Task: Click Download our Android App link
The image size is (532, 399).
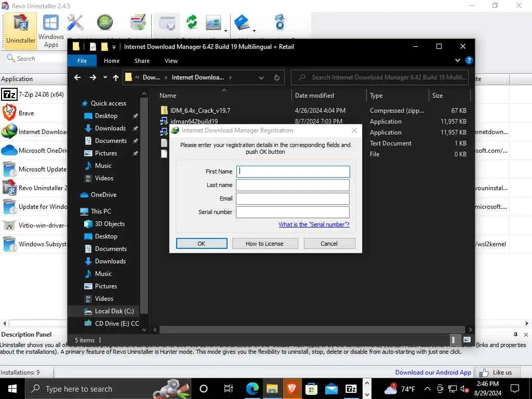Action: pos(433,372)
